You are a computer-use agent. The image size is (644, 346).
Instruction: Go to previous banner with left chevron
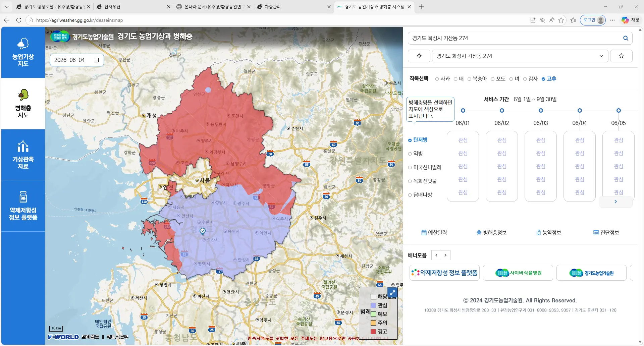click(436, 255)
